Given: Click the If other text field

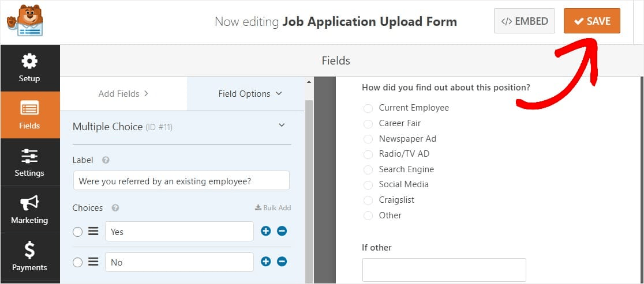Looking at the screenshot, I should (x=444, y=270).
